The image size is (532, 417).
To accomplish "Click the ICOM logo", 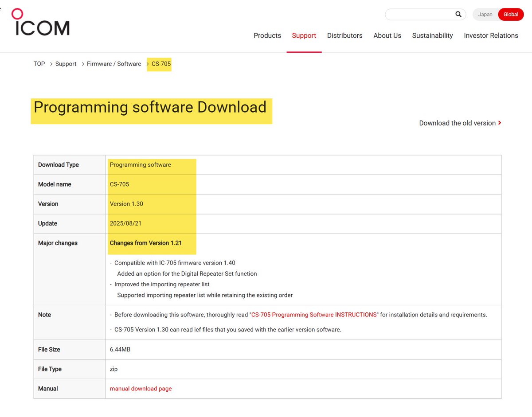I will coord(40,22).
